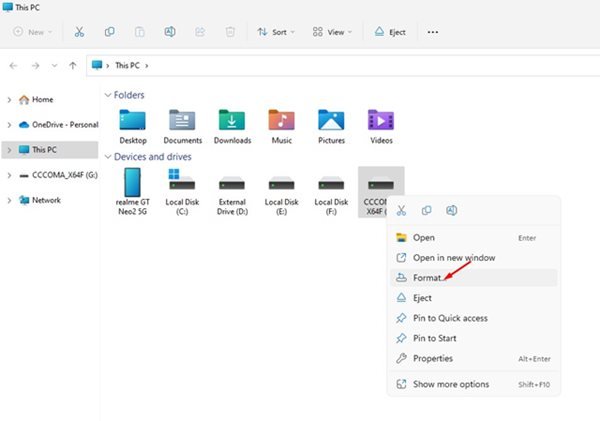This screenshot has width=600, height=421.
Task: Choose Format from the context menu
Action: coord(426,278)
